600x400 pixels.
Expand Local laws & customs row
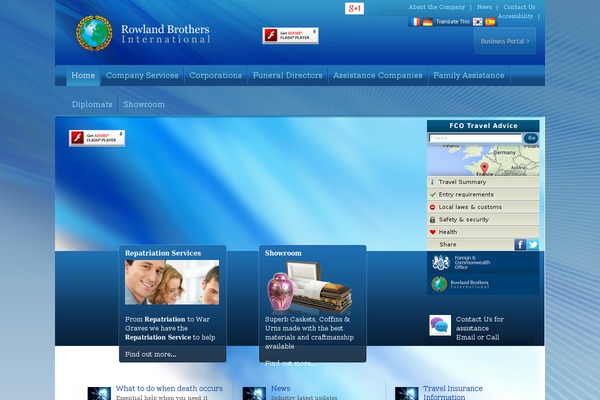click(483, 207)
